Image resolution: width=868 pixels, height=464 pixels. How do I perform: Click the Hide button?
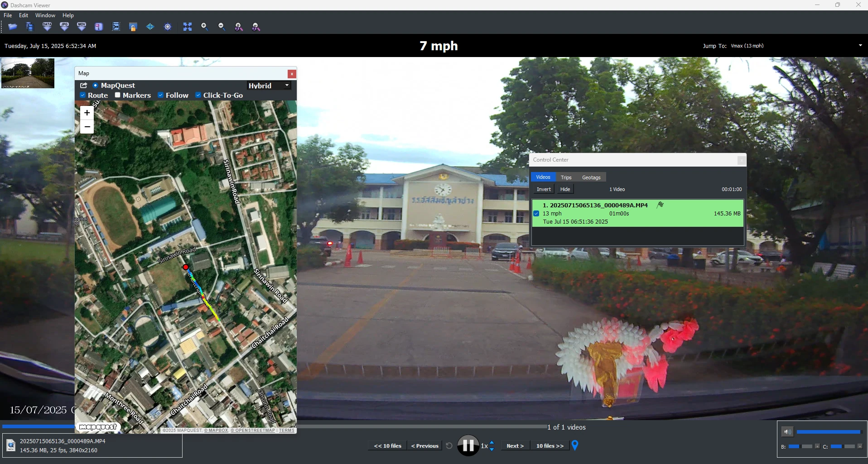tap(565, 189)
